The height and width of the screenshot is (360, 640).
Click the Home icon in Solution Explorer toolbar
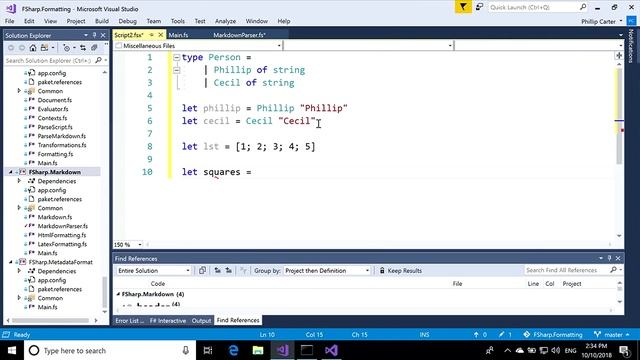(33, 48)
